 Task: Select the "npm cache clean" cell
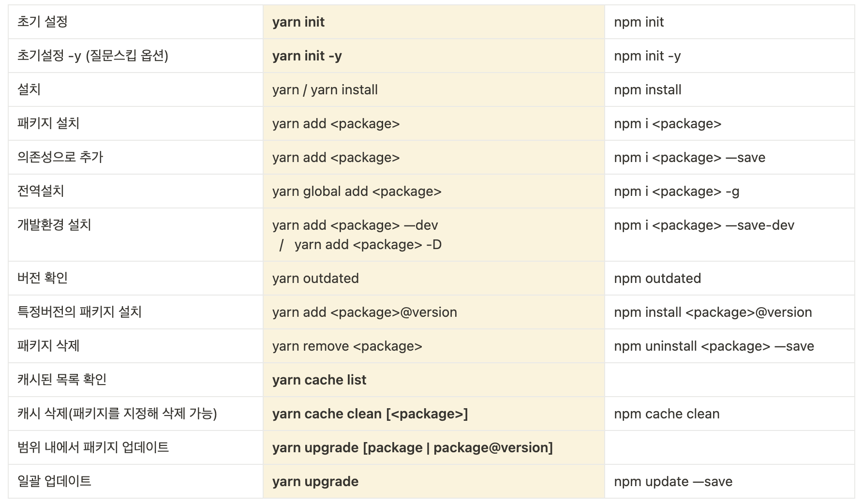coord(667,414)
